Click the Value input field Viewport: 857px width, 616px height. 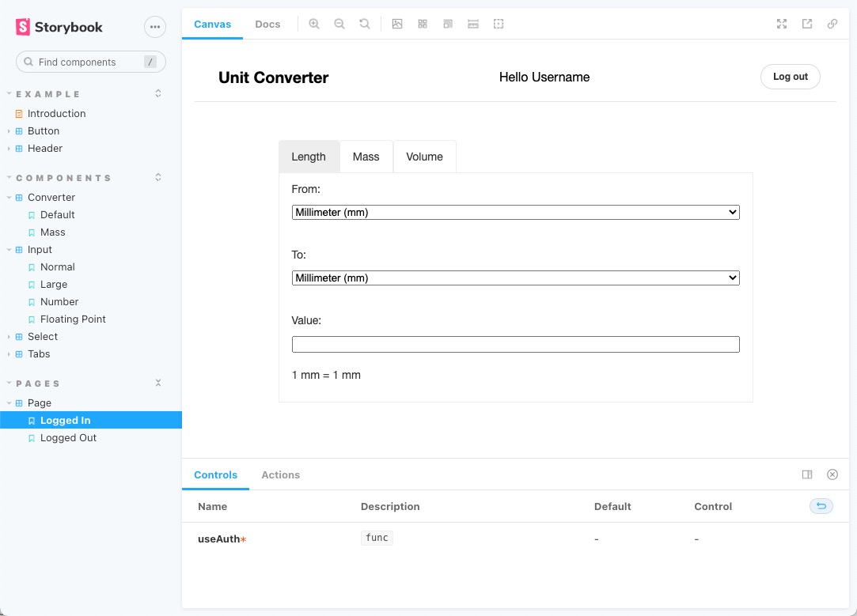tap(515, 344)
